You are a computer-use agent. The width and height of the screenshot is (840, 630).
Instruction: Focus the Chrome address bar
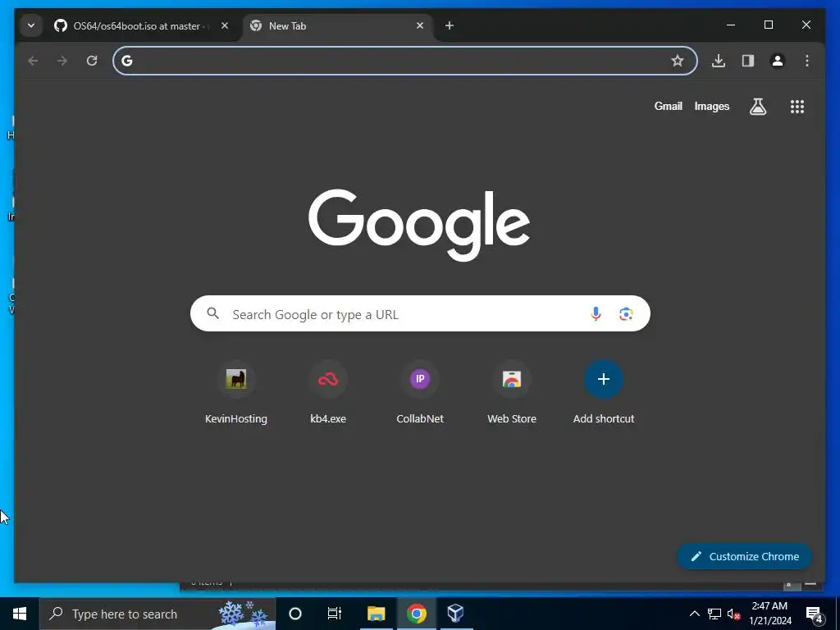404,61
